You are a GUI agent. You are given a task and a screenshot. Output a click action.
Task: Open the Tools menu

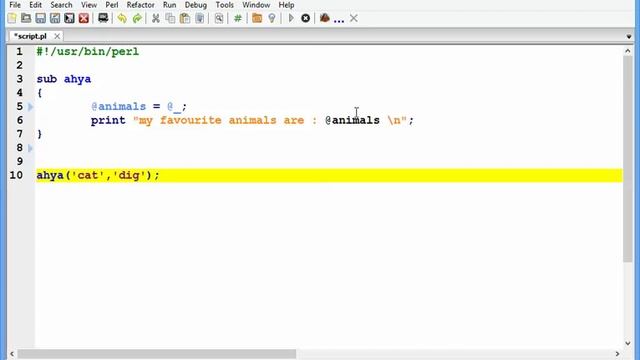point(224,5)
